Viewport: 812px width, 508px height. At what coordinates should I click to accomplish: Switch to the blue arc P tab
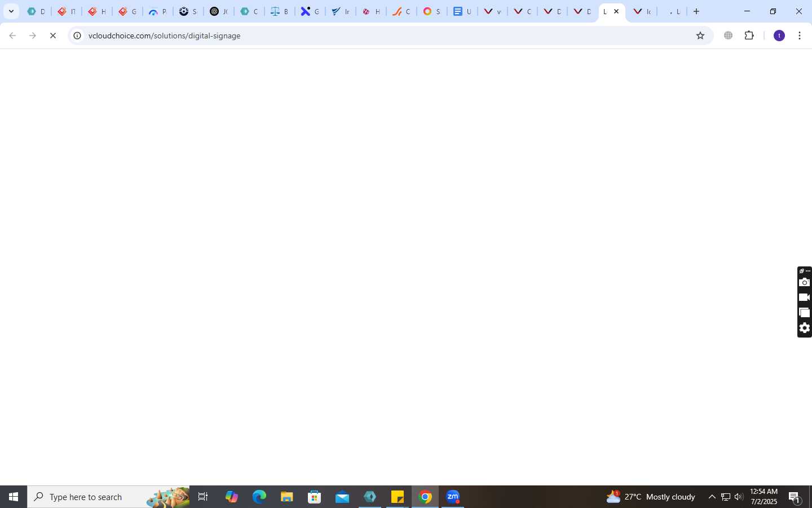click(x=158, y=11)
